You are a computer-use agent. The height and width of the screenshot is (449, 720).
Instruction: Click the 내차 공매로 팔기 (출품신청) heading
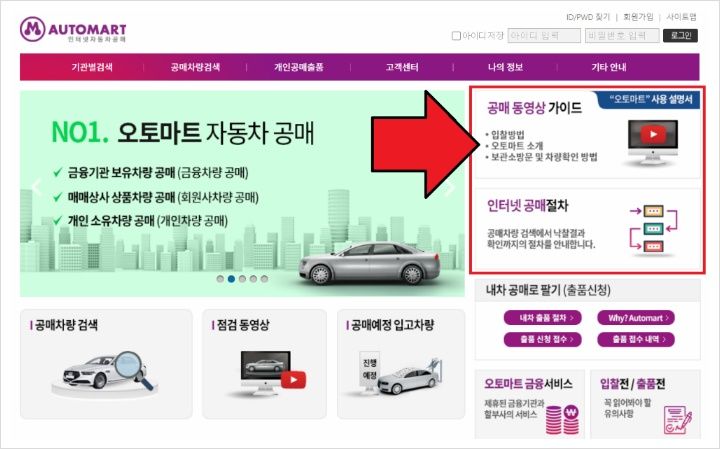548,290
